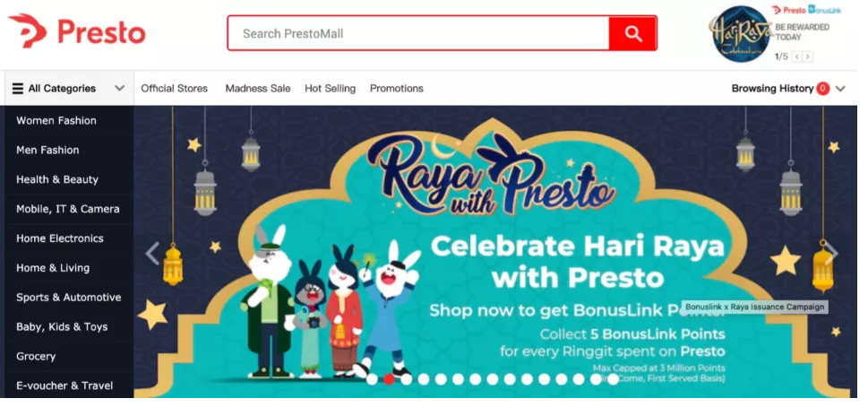Click the red magnifier search button
The width and height of the screenshot is (868, 407).
632,33
